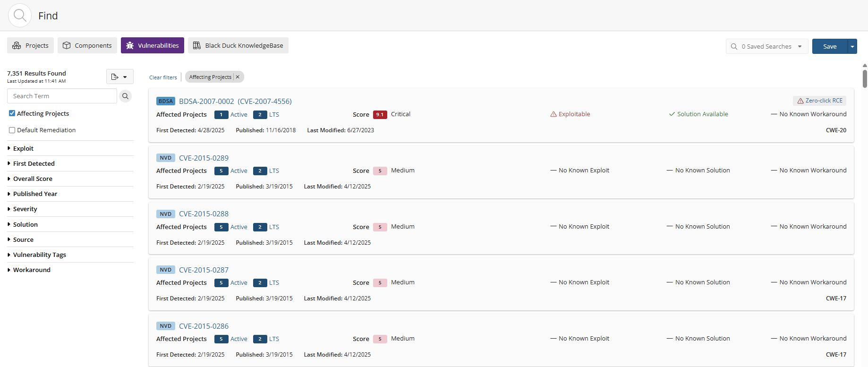Screen dimensions: 868x367
Task: Click the BDSA source badge
Action: (166, 101)
